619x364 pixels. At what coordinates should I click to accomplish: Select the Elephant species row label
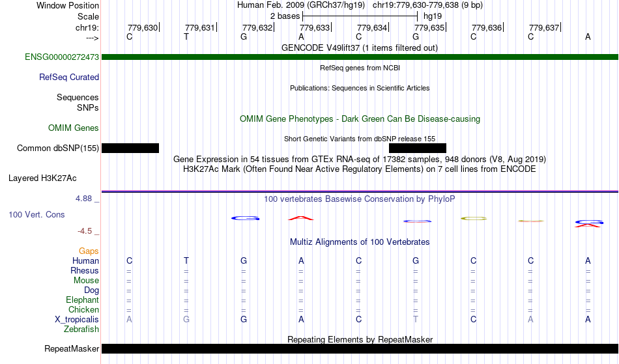click(83, 300)
